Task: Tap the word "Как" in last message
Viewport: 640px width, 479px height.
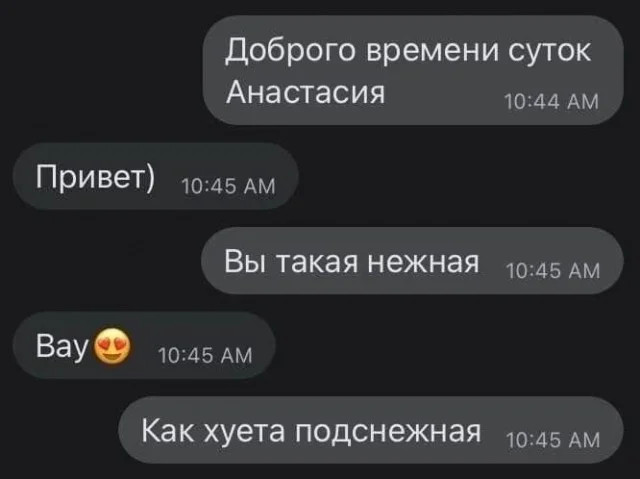Action: click(x=167, y=430)
